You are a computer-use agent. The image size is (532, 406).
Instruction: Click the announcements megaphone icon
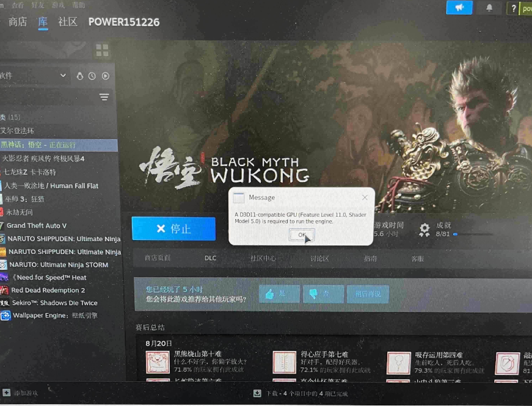coord(459,7)
